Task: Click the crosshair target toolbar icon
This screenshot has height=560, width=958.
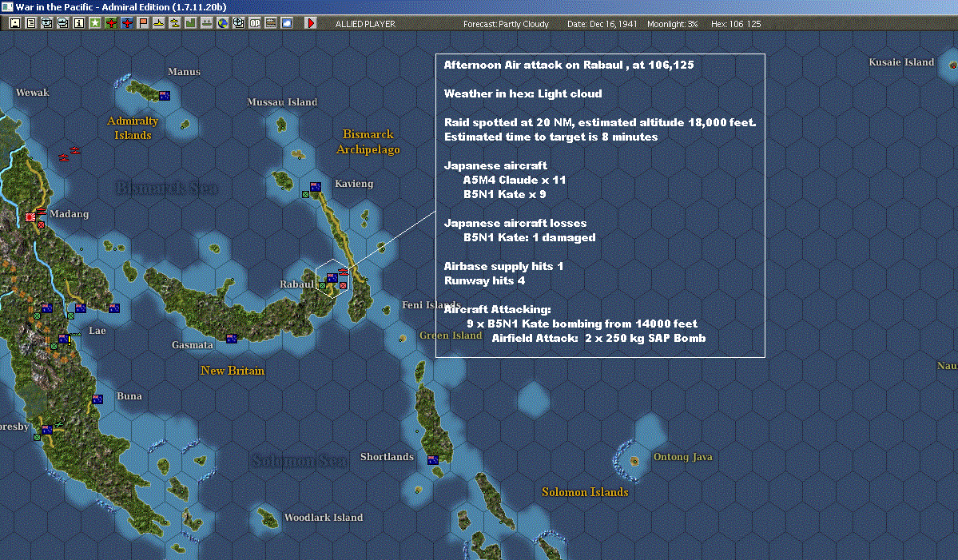Action: pyautogui.click(x=238, y=23)
